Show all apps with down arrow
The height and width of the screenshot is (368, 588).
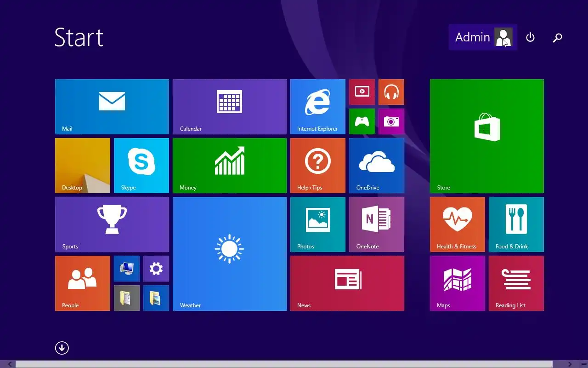click(x=62, y=348)
